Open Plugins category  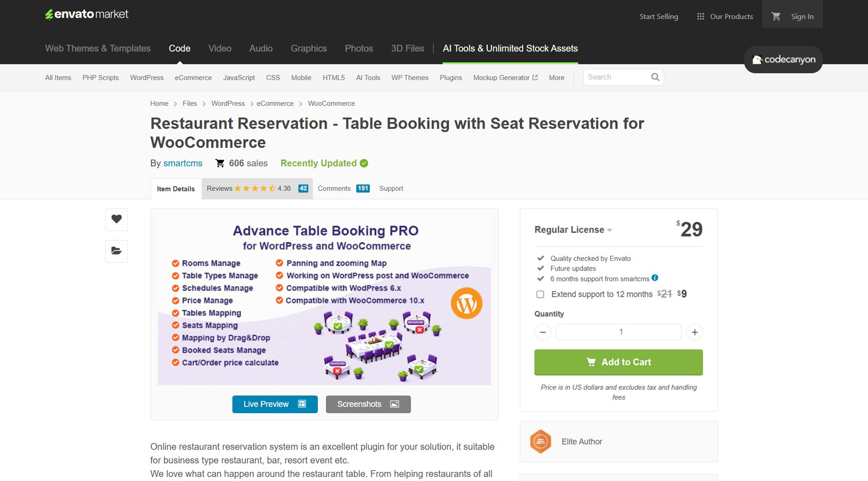pos(451,78)
